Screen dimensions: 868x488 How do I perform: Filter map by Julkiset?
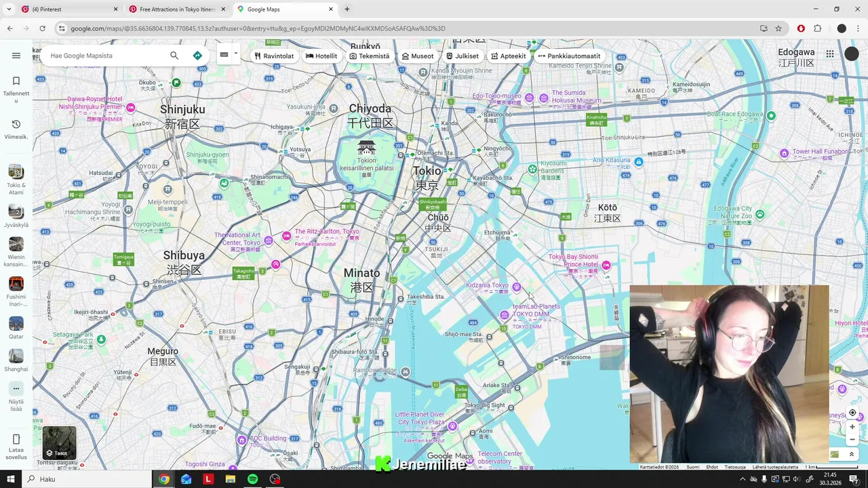tap(462, 56)
